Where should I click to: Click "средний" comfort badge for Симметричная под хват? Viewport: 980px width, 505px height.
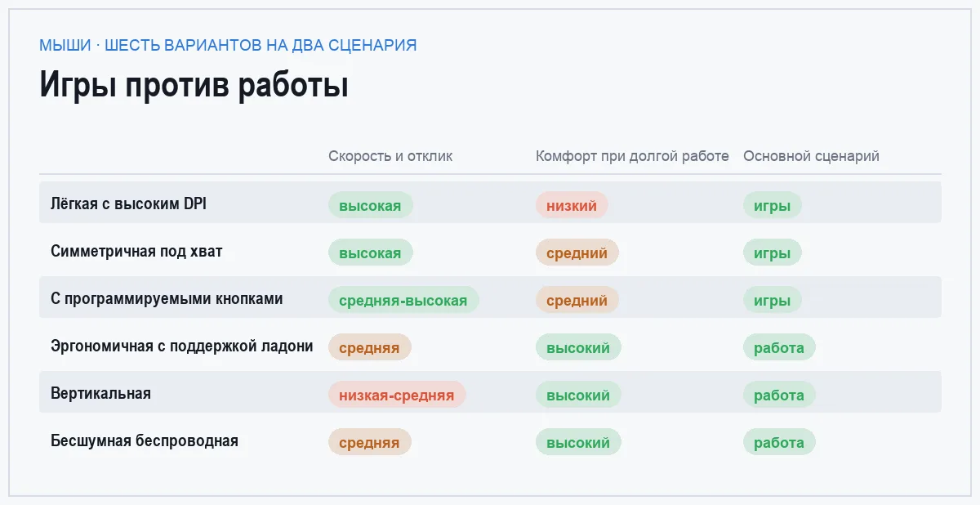pyautogui.click(x=577, y=252)
